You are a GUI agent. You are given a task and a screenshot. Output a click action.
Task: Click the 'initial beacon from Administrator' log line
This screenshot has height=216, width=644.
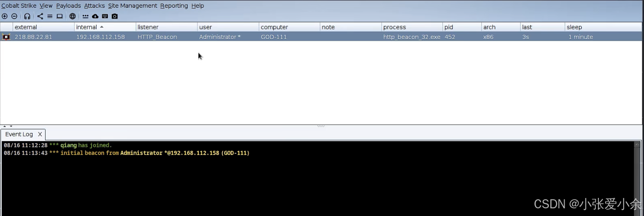point(127,153)
